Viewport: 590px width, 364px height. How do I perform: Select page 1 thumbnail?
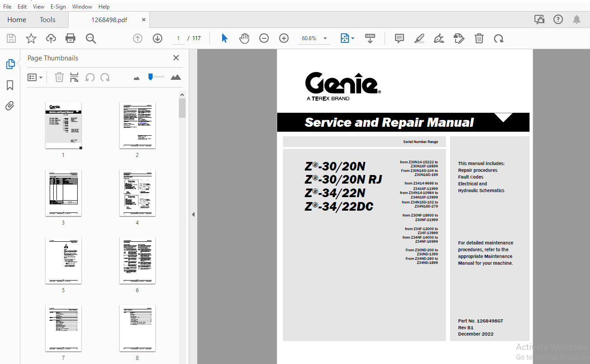(x=63, y=125)
